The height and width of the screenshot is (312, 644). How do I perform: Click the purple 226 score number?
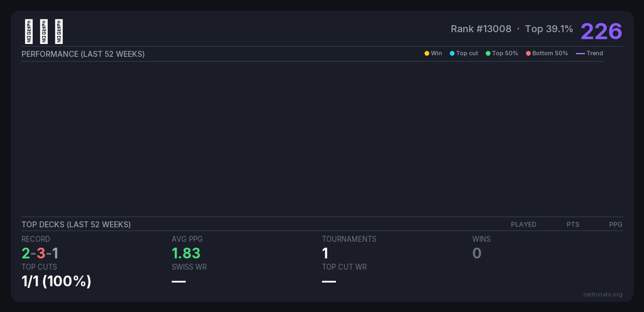[601, 32]
